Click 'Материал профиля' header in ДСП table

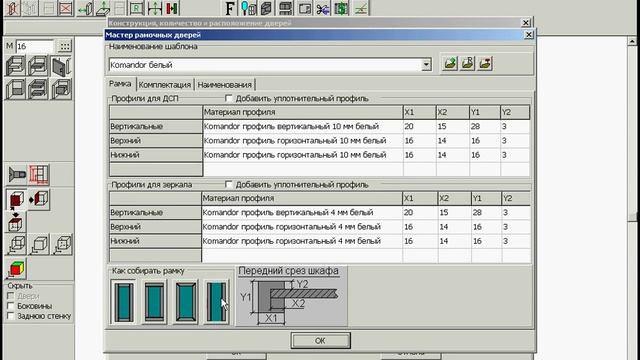(x=302, y=112)
